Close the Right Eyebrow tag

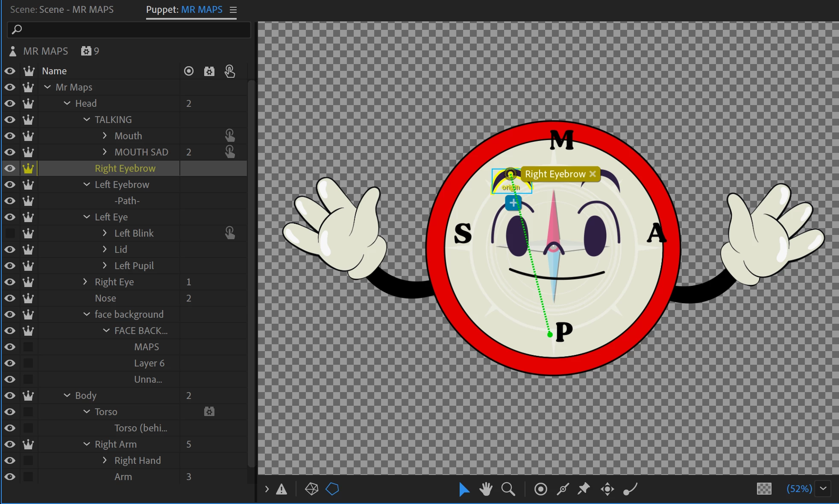pyautogui.click(x=593, y=174)
